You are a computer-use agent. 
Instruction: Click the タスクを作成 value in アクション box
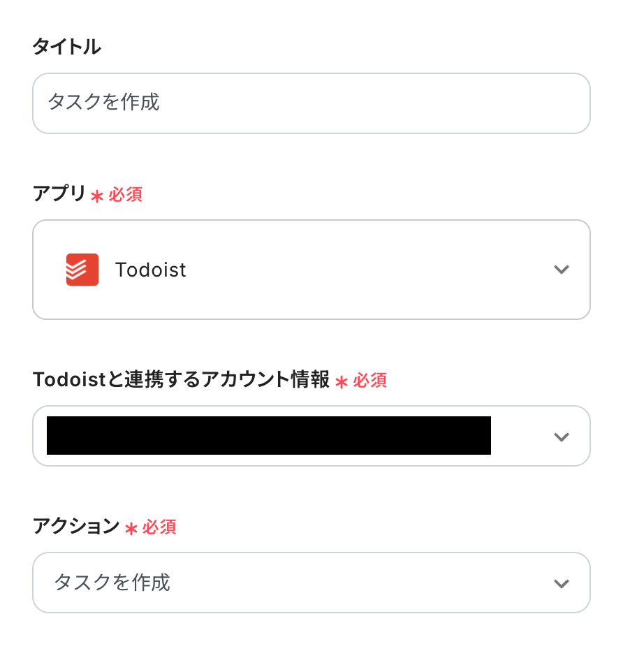pos(112,583)
